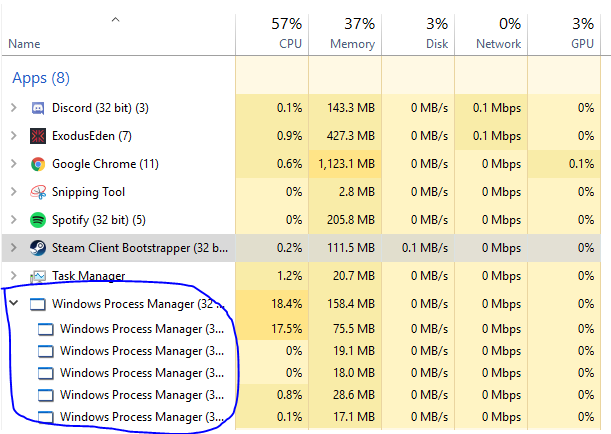Click the ExodusEden red icon
611x434 pixels.
point(38,136)
